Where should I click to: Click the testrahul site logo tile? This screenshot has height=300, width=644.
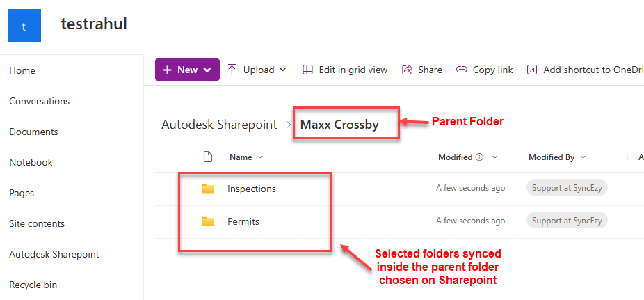point(24,25)
